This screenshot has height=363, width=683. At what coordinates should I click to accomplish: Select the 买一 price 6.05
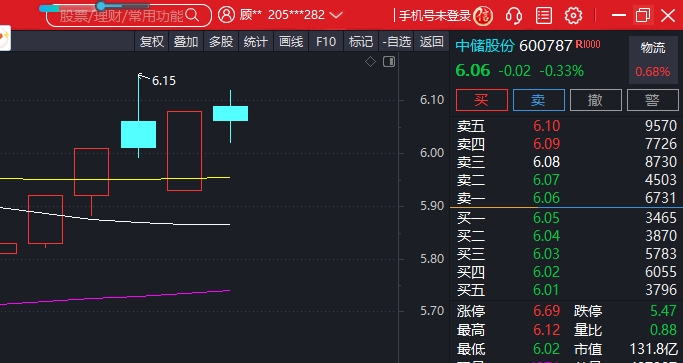[x=547, y=217]
